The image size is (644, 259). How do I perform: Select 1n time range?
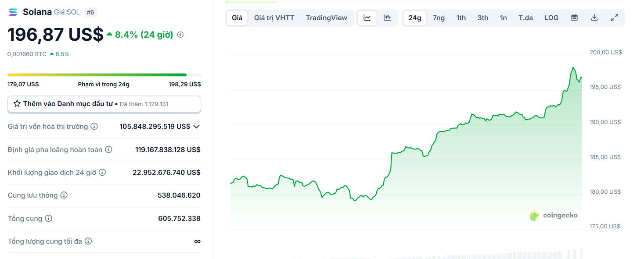(x=504, y=18)
